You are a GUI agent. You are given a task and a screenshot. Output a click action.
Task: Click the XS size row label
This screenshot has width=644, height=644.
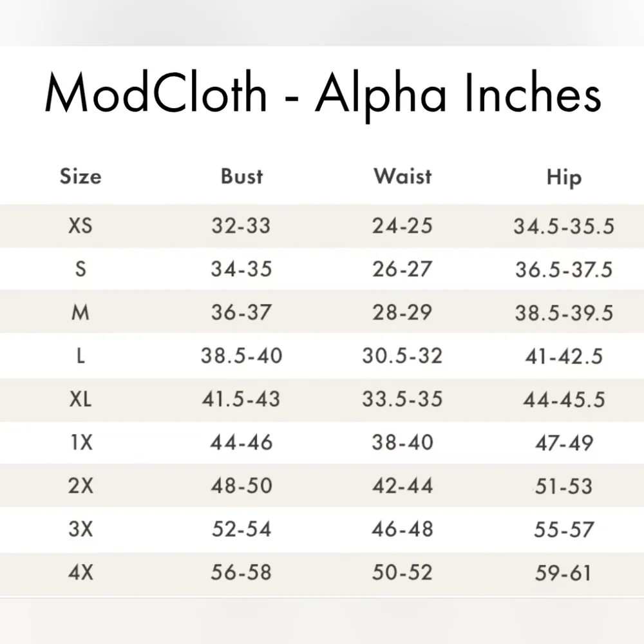pos(80,226)
